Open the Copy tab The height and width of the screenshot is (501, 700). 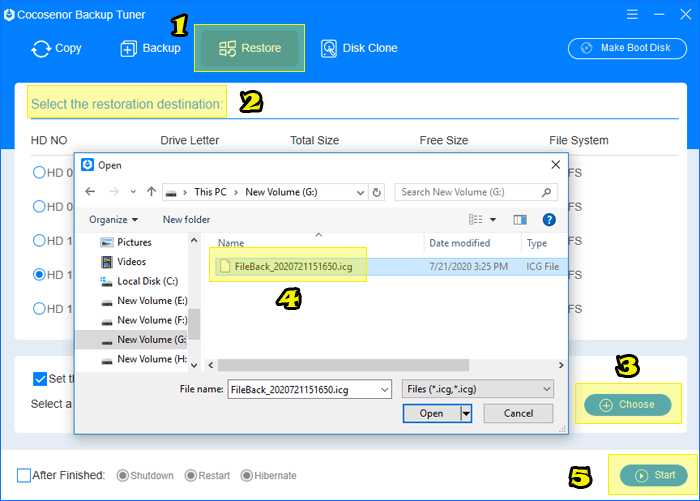(x=56, y=48)
